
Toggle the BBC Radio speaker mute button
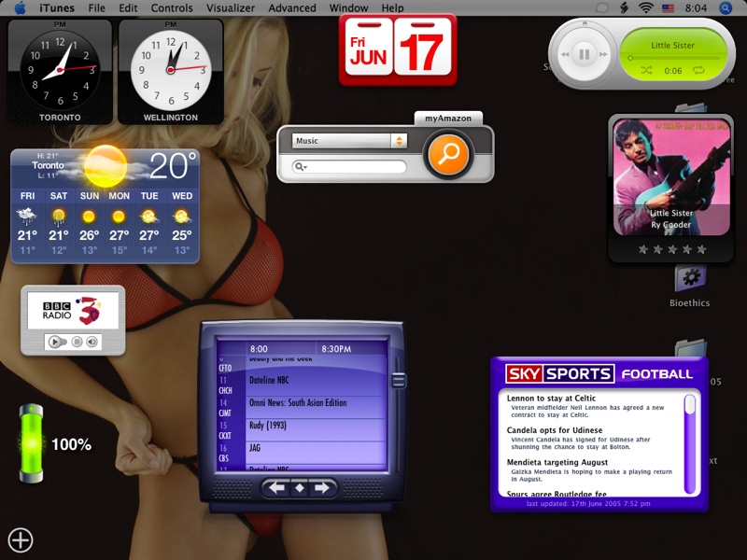(92, 343)
